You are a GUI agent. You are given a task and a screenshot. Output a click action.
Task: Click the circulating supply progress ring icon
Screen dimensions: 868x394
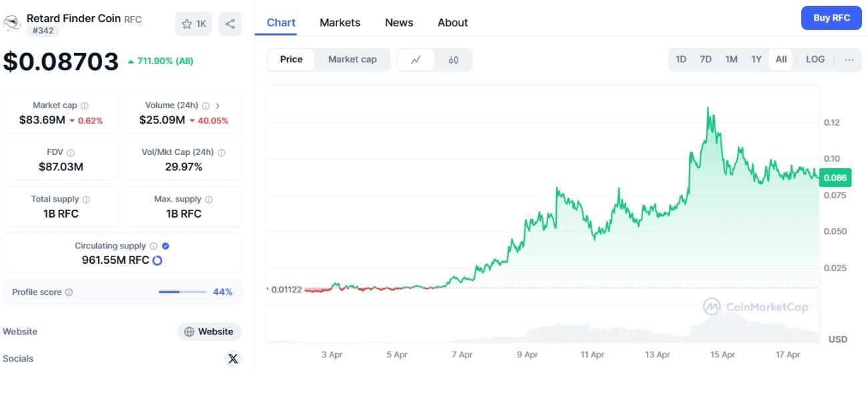point(158,260)
